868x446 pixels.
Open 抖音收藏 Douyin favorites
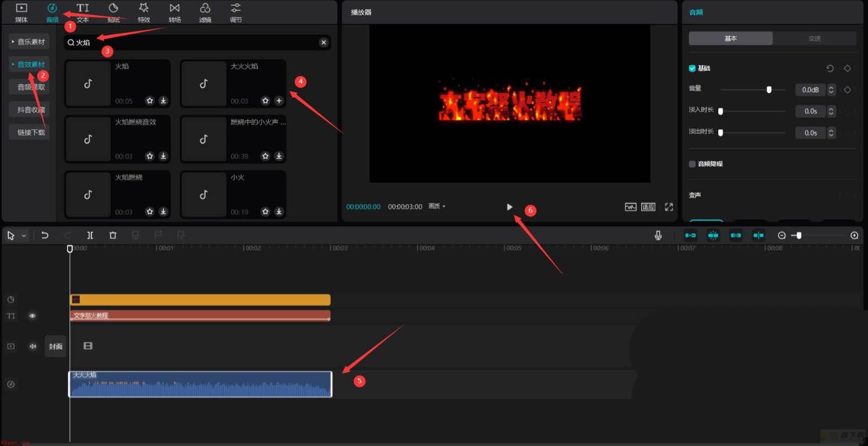coord(29,110)
